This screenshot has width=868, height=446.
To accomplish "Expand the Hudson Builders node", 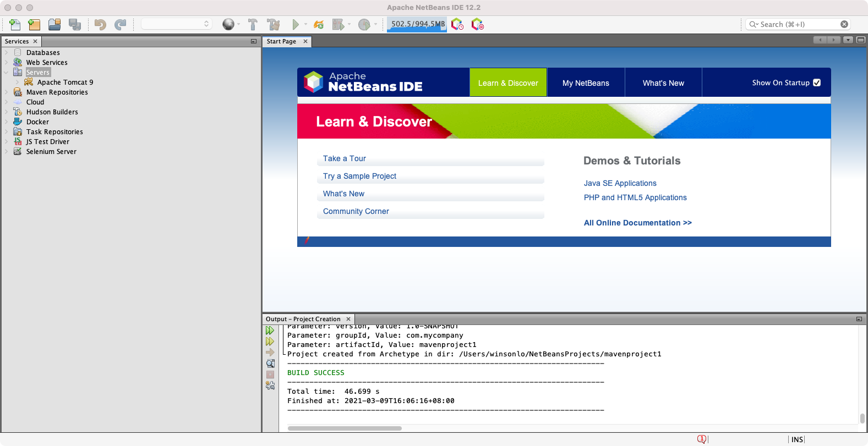I will 7,112.
